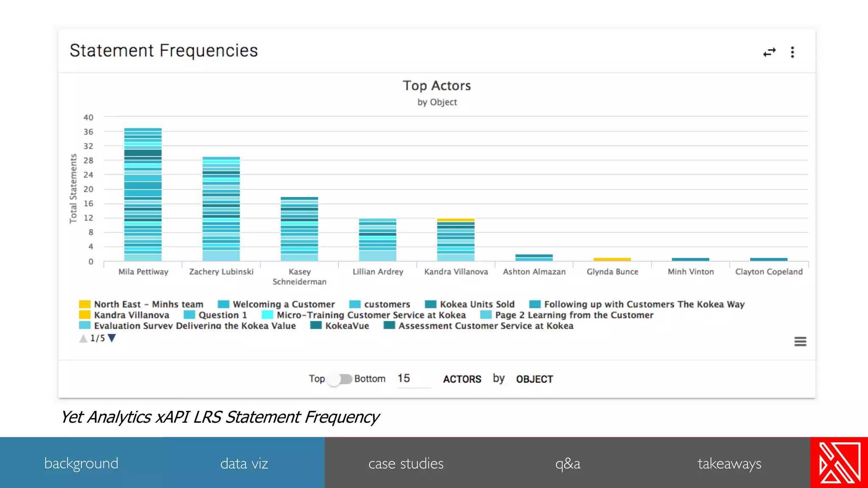
Task: Toggle Micro-Training Customer Service legend entry
Action: coord(364,315)
